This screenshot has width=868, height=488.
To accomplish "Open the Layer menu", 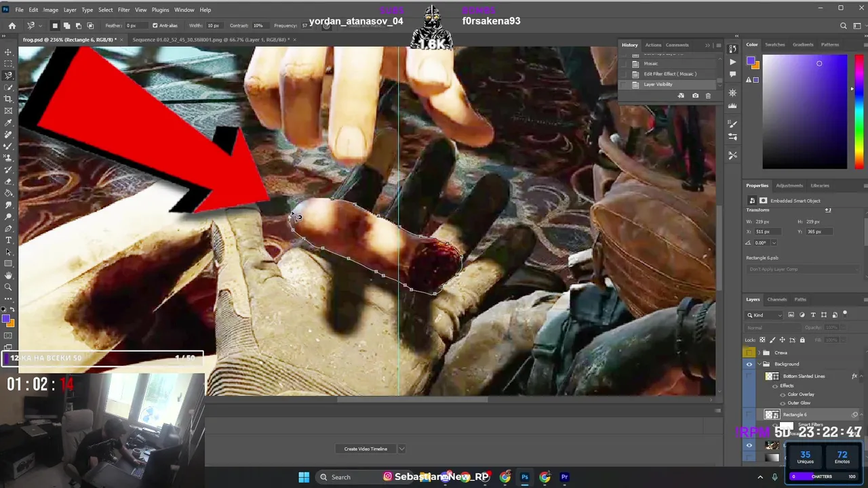I will (70, 9).
